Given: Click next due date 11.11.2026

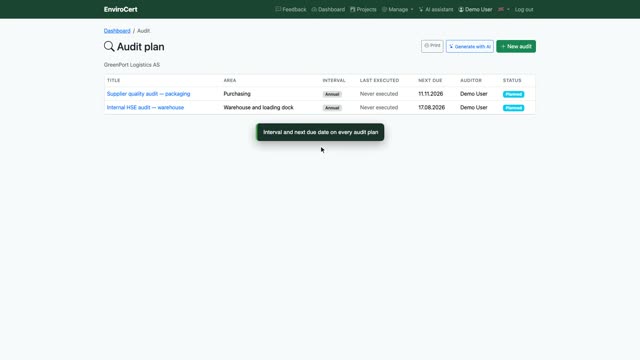Looking at the screenshot, I should [431, 94].
